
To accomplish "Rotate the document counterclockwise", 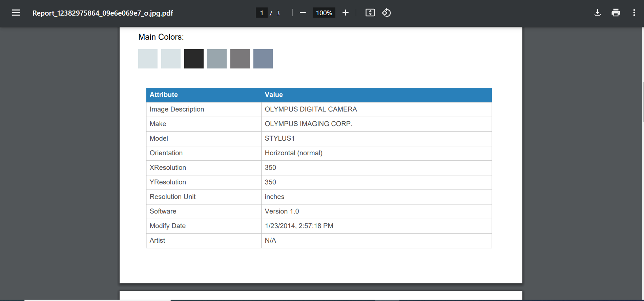I will (387, 13).
